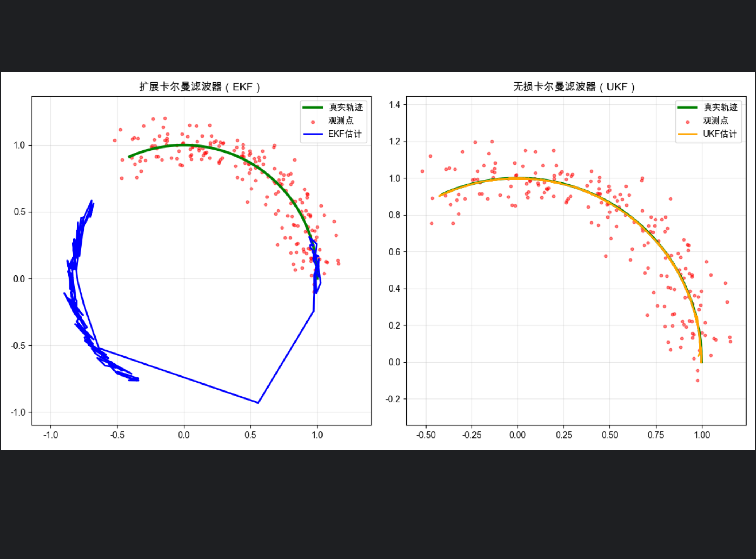
Task: Click the -1.0 x-axis tick label on EKF plot
Action: [51, 435]
